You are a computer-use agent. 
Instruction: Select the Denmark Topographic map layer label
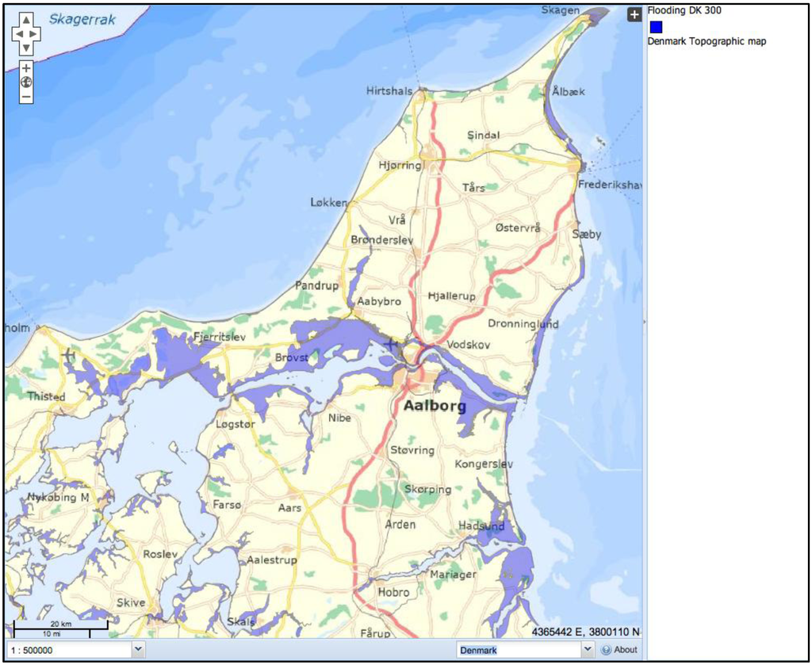tap(707, 41)
